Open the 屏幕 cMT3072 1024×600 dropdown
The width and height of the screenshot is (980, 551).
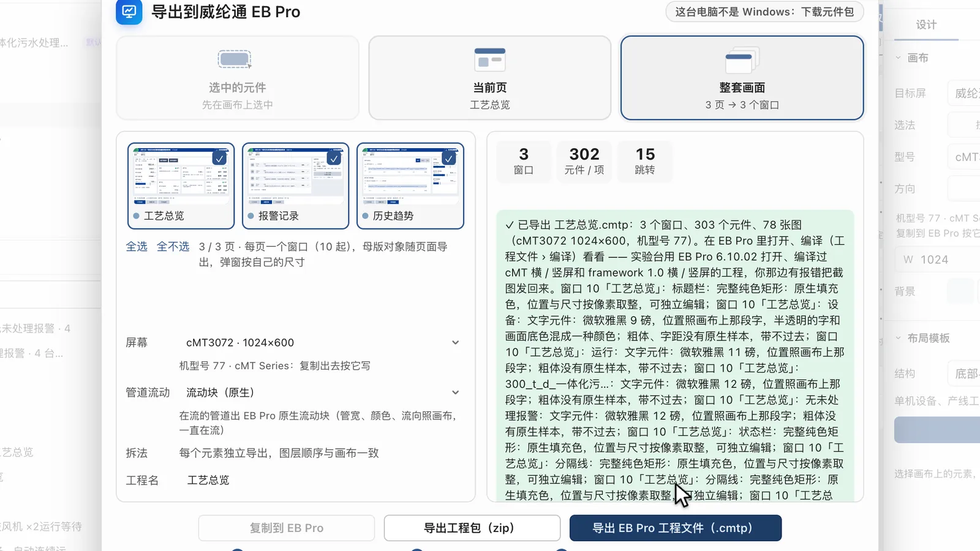(x=322, y=343)
